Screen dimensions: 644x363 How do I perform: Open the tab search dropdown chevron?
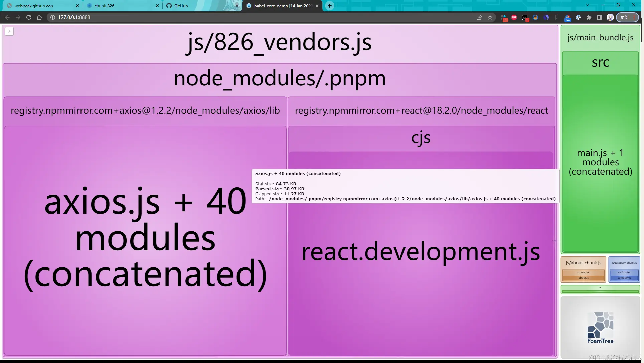587,5
